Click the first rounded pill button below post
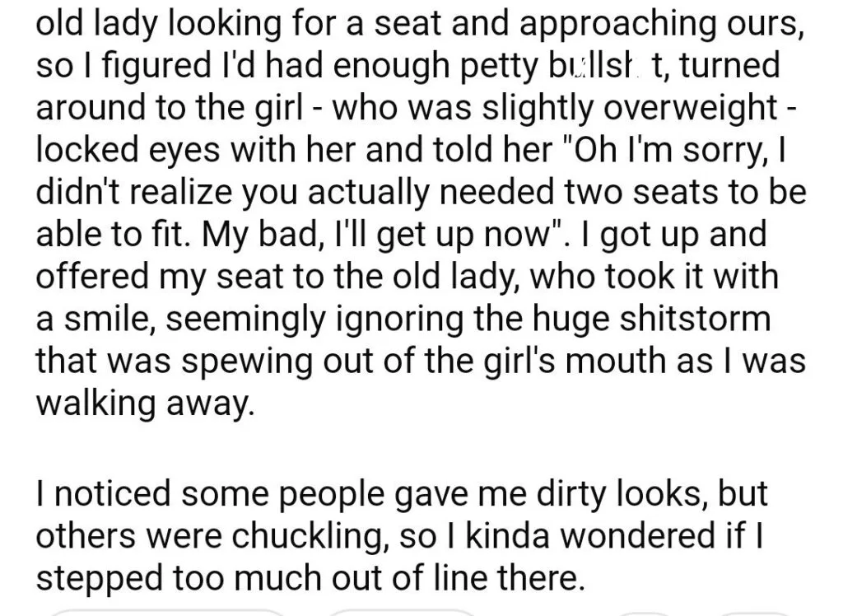 point(168,613)
